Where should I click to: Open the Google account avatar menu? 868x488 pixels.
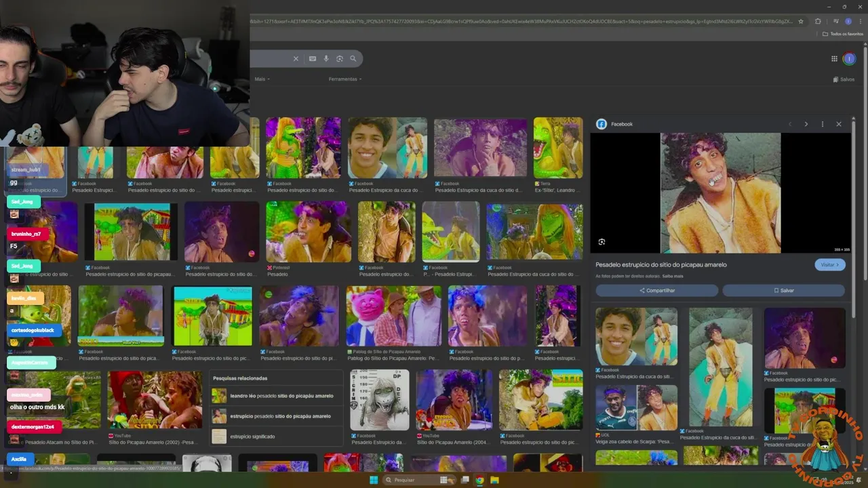849,59
